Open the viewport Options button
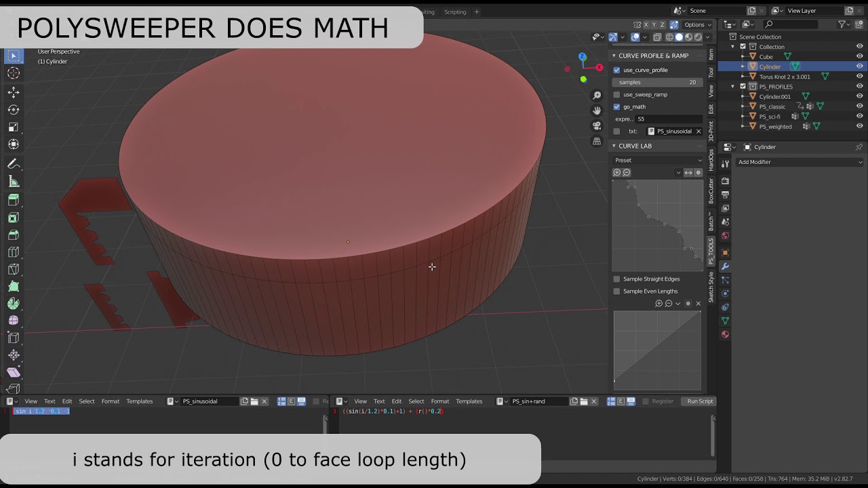The image size is (868, 488). click(x=697, y=25)
